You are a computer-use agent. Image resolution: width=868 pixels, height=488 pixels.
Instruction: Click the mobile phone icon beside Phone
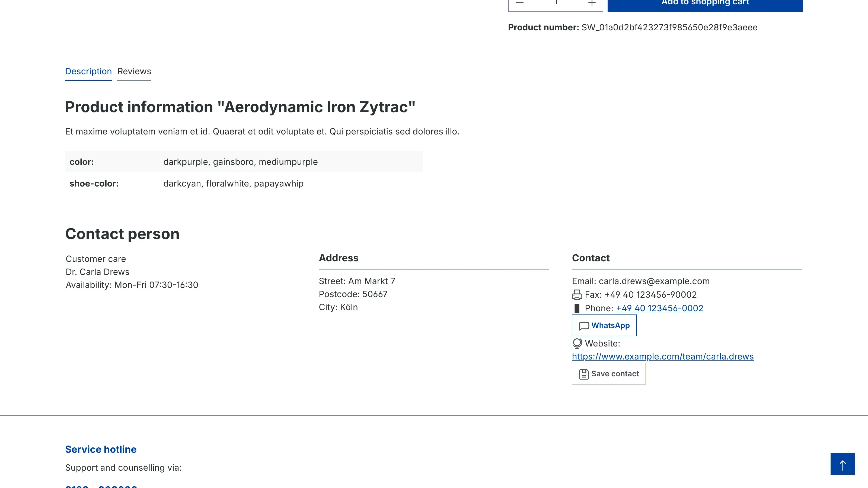[577, 308]
